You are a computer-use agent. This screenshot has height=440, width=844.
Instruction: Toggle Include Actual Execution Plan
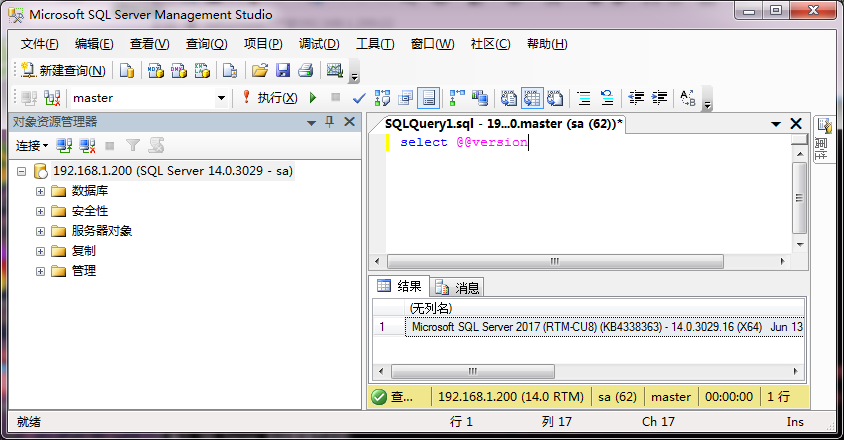457,98
